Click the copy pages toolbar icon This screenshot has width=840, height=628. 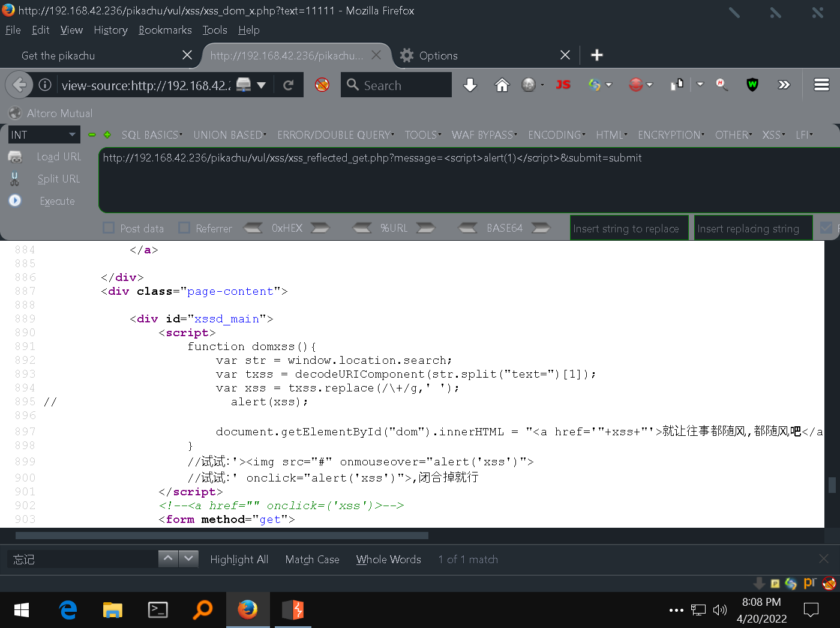coord(677,85)
